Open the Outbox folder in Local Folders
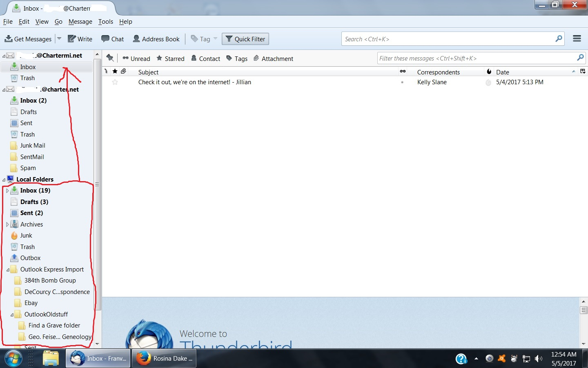This screenshot has width=588, height=368. pyautogui.click(x=30, y=258)
